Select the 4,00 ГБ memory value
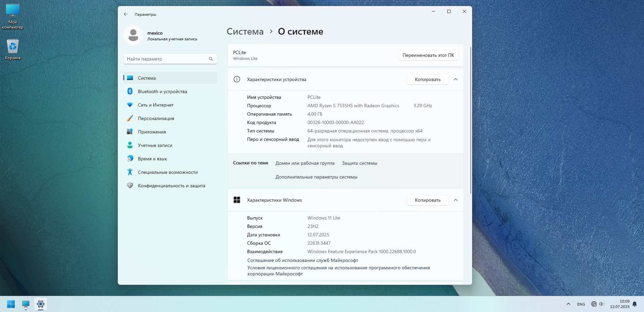 point(315,114)
